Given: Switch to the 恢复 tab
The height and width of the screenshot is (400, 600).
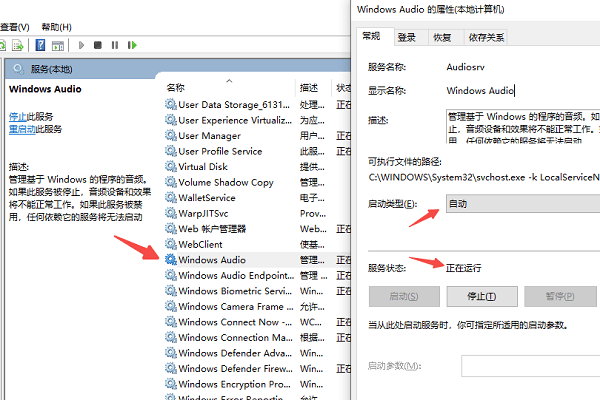Looking at the screenshot, I should [441, 37].
